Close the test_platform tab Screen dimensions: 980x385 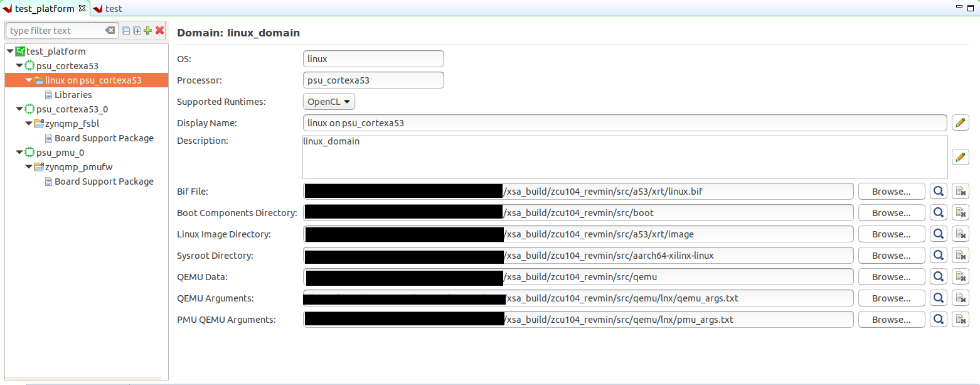pyautogui.click(x=82, y=8)
